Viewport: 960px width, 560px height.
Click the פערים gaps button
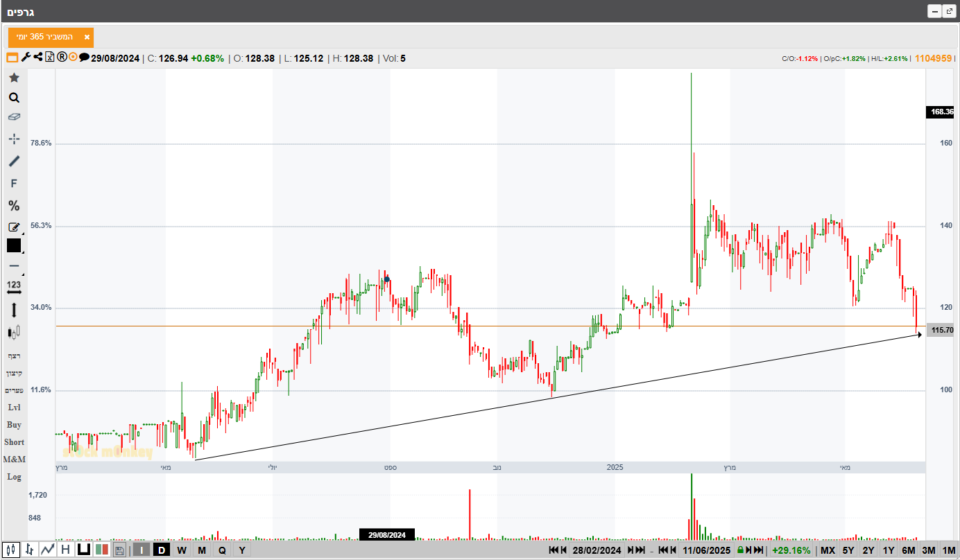pyautogui.click(x=14, y=390)
